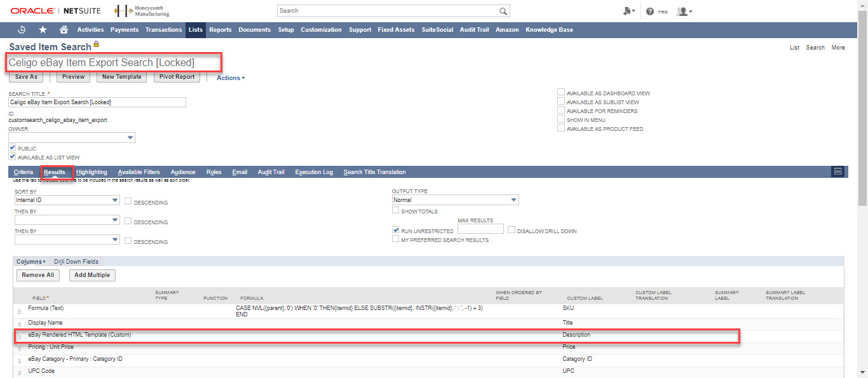This screenshot has height=378, width=868.
Task: Click the lock icon beside Saved Item Search
Action: click(97, 44)
